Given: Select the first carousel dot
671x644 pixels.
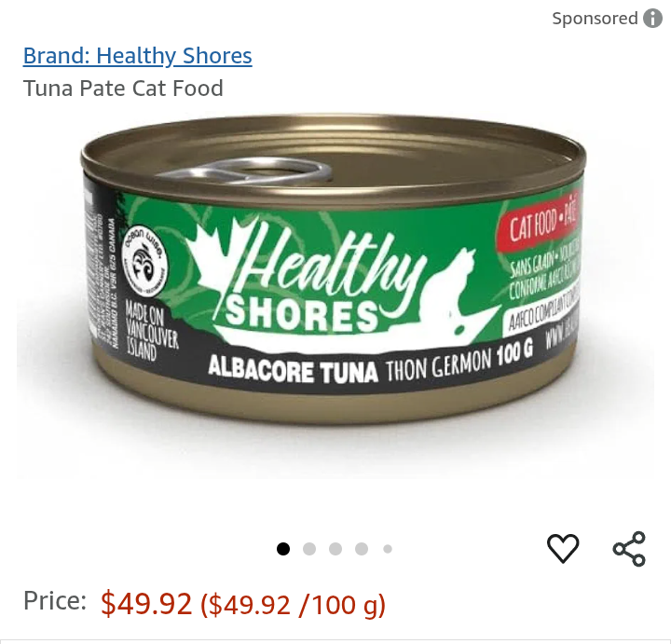Looking at the screenshot, I should pos(283,549).
